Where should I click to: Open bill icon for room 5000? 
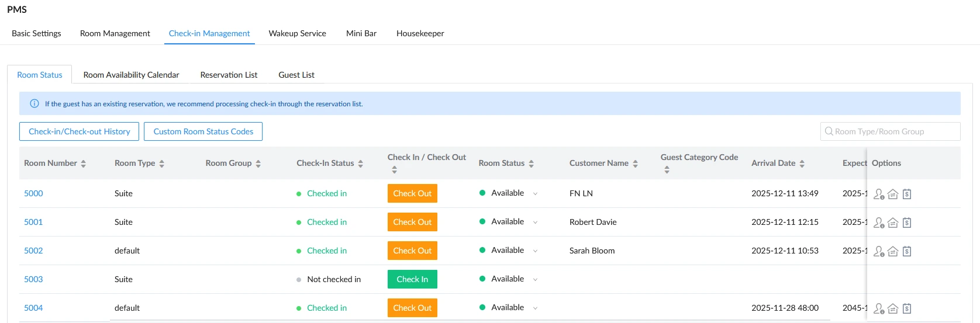907,194
